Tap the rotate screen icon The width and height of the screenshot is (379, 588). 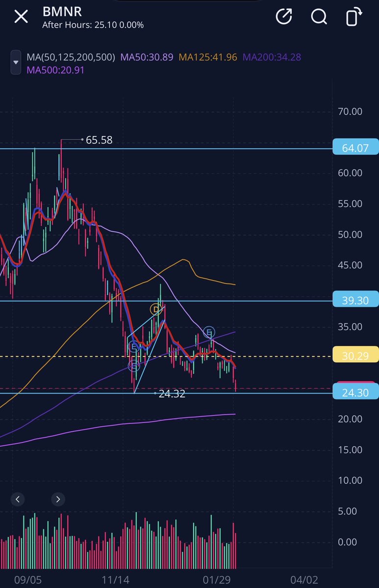(354, 17)
